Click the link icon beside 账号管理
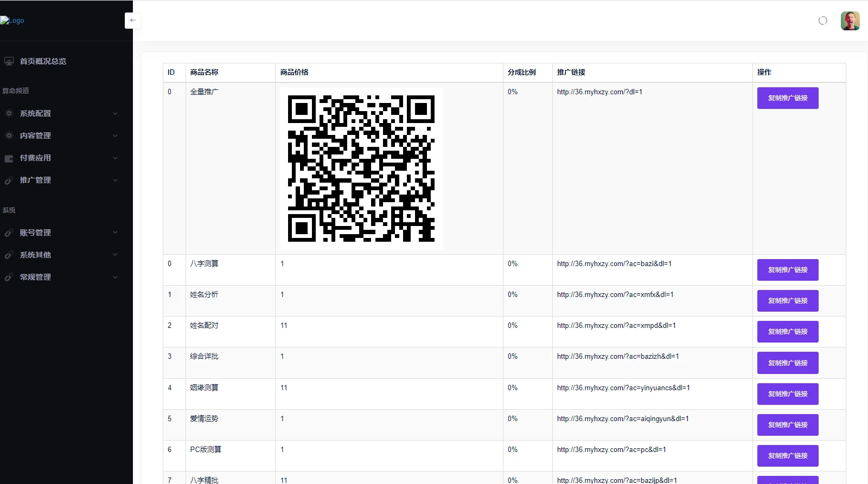This screenshot has width=868, height=484. 9,233
